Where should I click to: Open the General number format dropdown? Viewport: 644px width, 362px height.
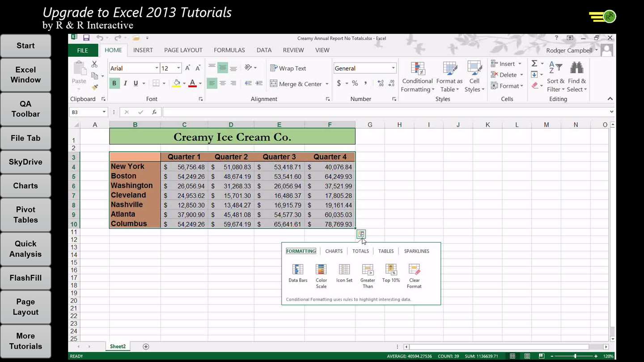393,68
